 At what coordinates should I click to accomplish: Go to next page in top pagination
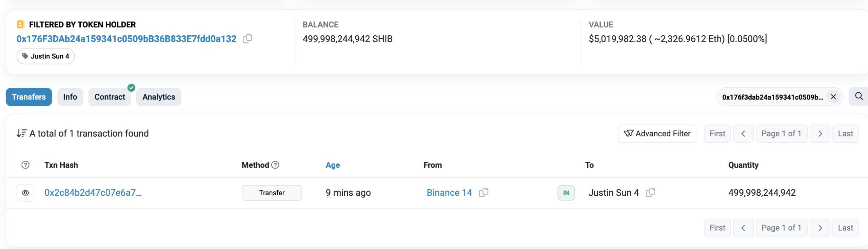(x=820, y=134)
